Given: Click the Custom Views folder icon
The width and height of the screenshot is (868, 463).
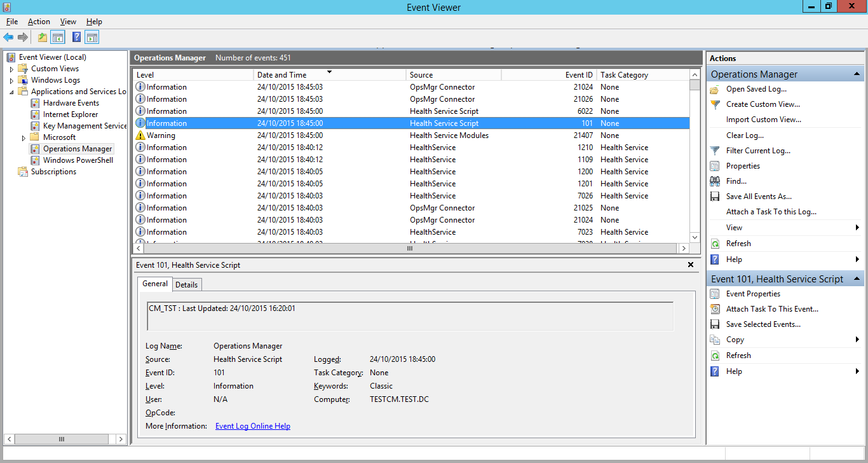Looking at the screenshot, I should pos(24,69).
